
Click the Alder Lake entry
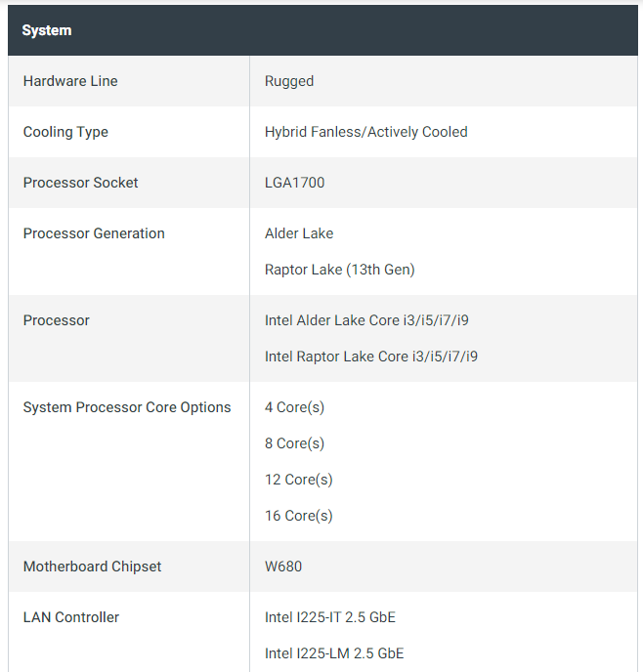299,233
